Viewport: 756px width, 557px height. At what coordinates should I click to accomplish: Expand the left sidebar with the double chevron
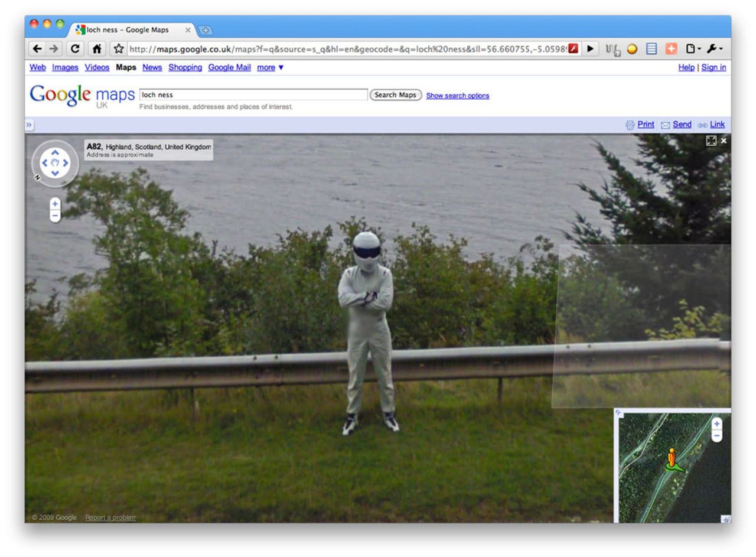click(29, 125)
